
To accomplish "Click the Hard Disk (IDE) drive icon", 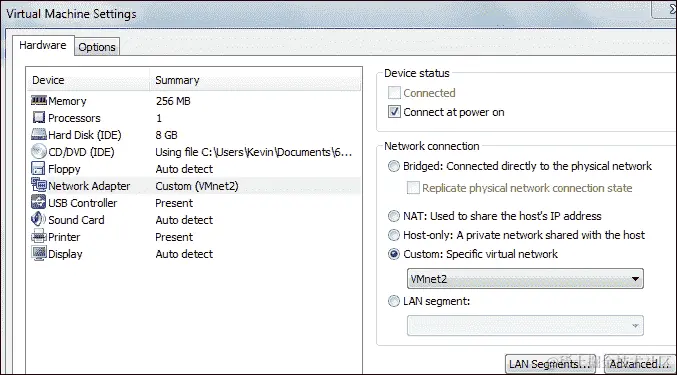I will (x=39, y=135).
